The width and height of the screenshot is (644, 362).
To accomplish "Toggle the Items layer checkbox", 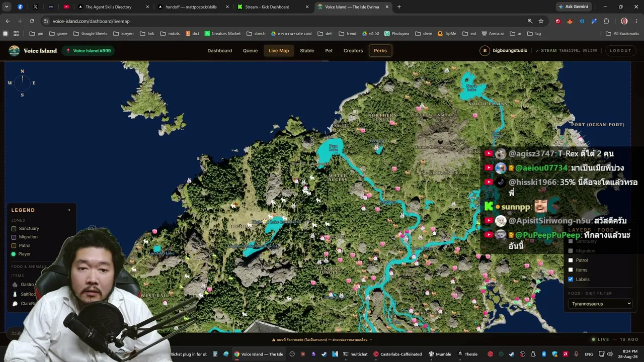I will pyautogui.click(x=571, y=270).
